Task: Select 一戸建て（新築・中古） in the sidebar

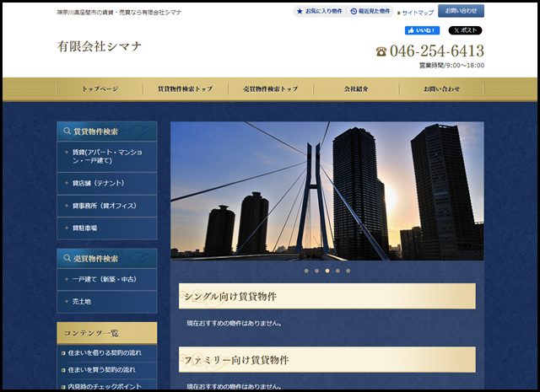Action: [x=107, y=280]
